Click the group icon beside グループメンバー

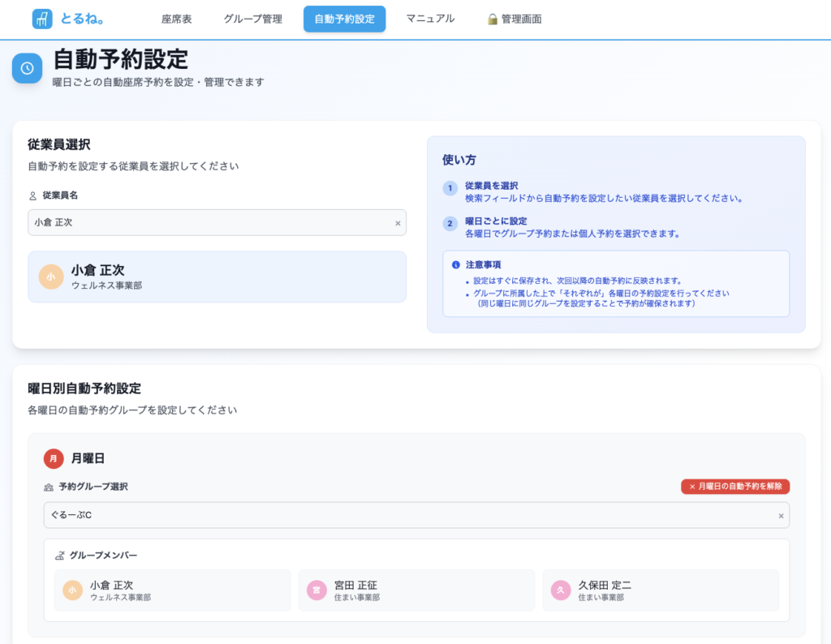pyautogui.click(x=59, y=556)
